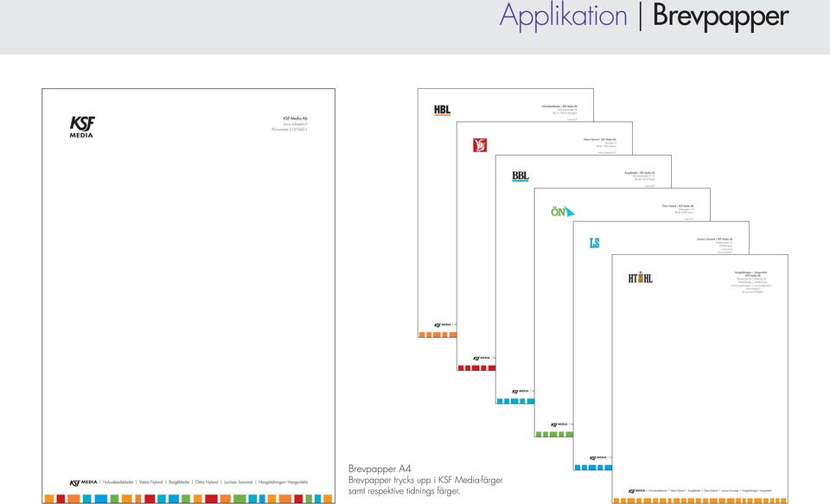The width and height of the screenshot is (830, 504).
Task: Click the 'Brevpapper A4' caption
Action: (380, 469)
